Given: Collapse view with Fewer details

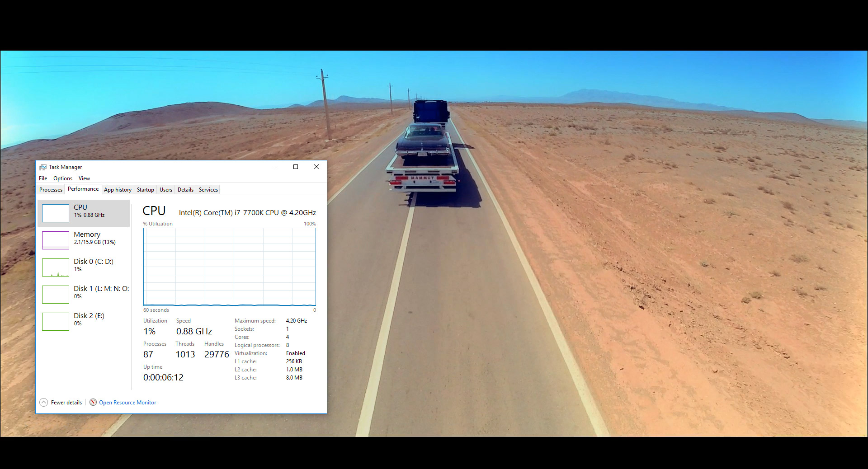Looking at the screenshot, I should (66, 403).
